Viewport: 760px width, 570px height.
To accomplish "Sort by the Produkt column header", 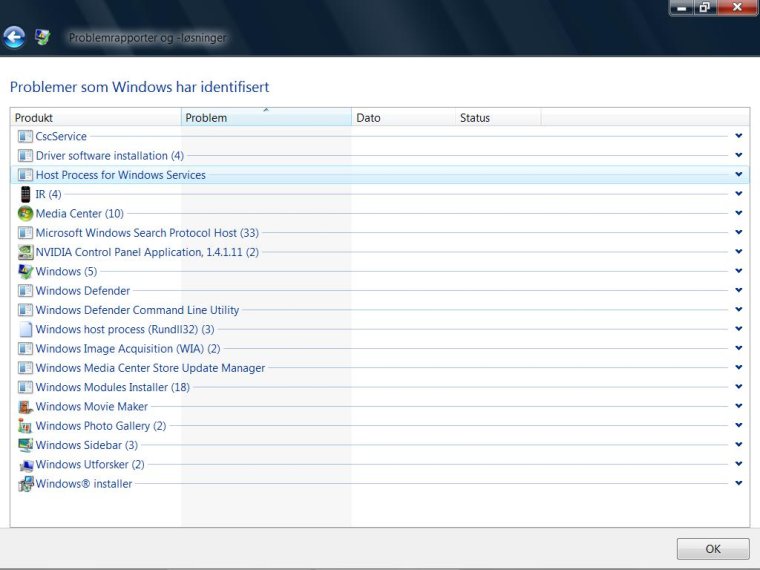I will coord(96,117).
